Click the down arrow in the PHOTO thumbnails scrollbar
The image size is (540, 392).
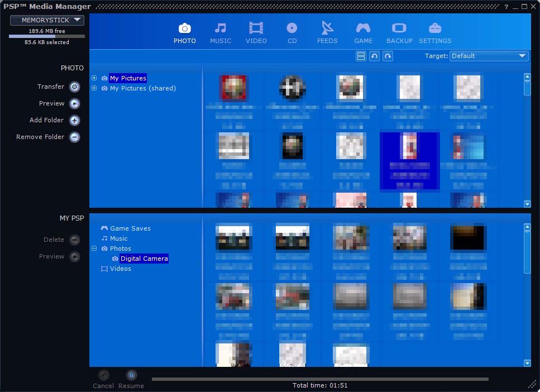(527, 204)
